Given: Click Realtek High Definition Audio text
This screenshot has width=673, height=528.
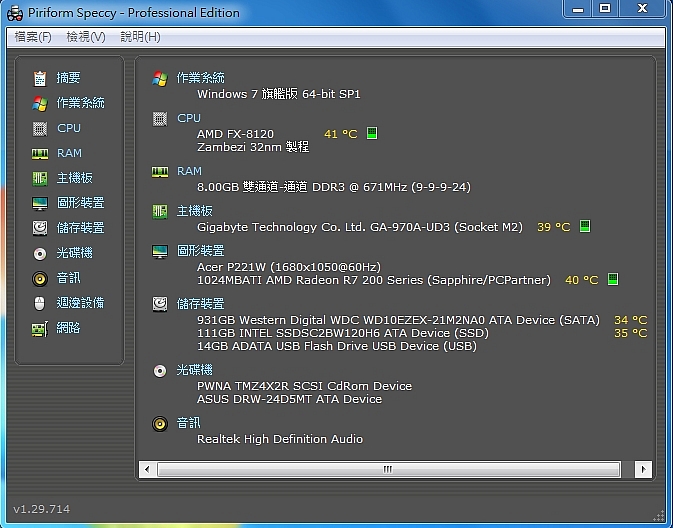Looking at the screenshot, I should coord(280,439).
